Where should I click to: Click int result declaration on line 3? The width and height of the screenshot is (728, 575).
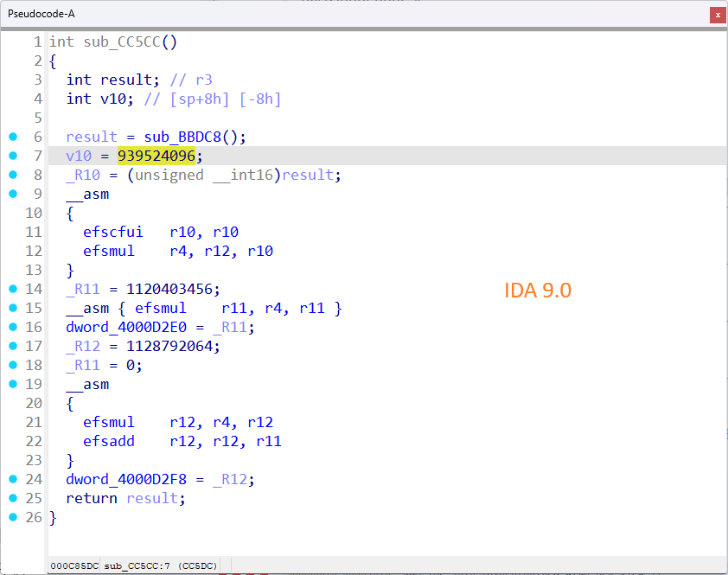tap(112, 80)
